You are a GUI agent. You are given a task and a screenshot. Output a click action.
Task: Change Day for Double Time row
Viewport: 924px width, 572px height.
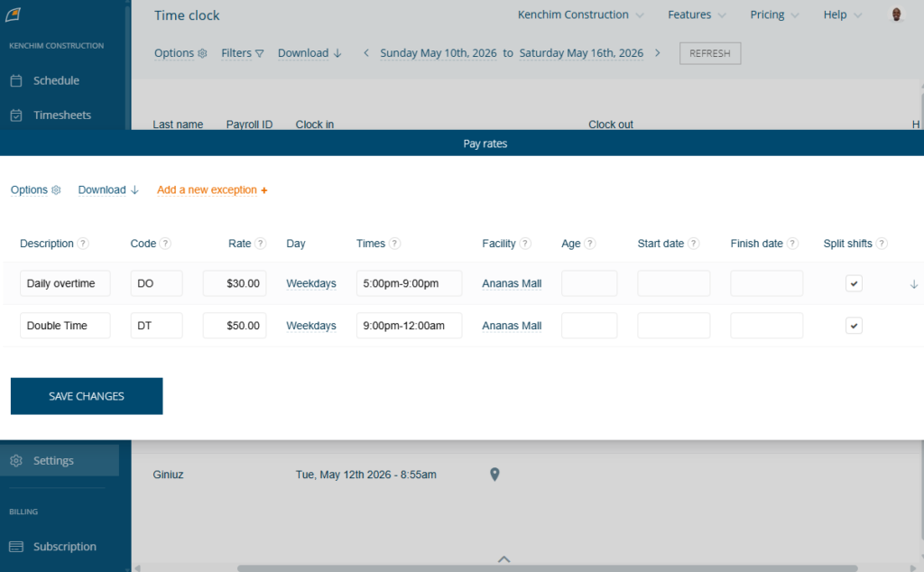point(311,326)
